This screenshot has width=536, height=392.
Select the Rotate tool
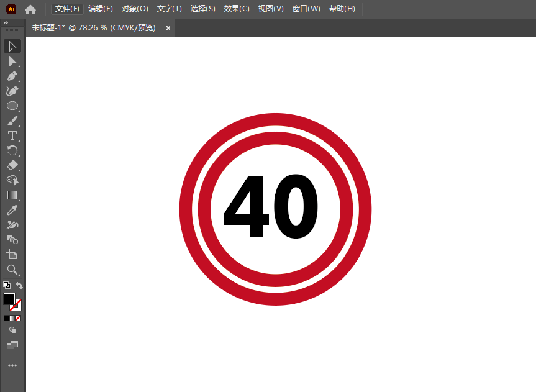point(12,150)
